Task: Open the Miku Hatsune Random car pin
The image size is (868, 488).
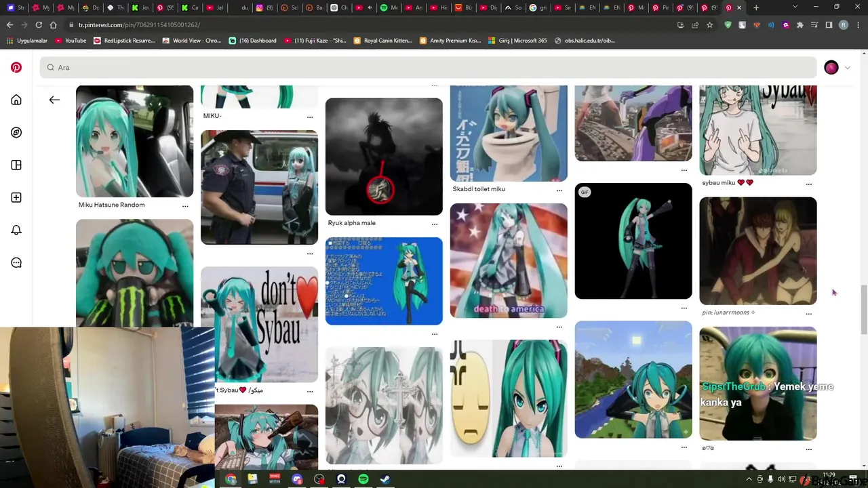Action: coord(134,141)
